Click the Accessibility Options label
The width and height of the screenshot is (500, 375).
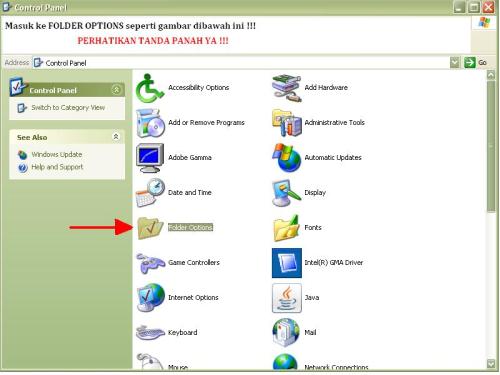[199, 88]
